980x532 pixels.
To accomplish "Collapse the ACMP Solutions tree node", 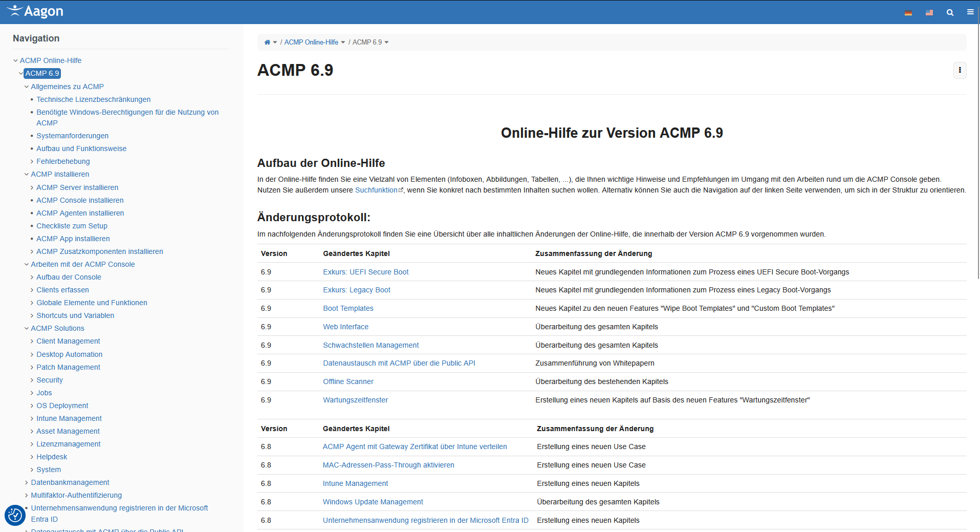I will (x=27, y=329).
